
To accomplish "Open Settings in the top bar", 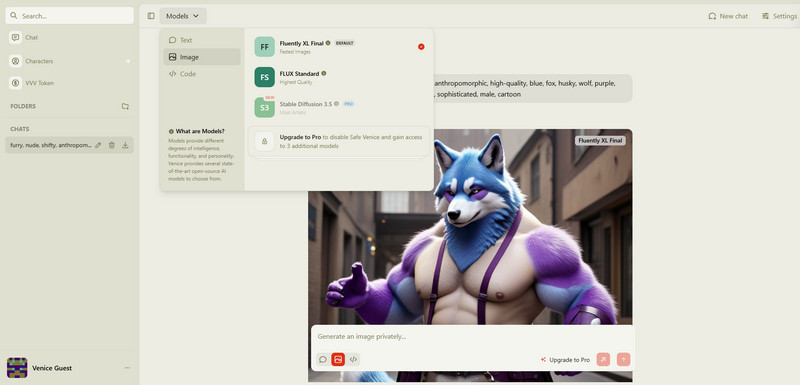I will coord(779,16).
